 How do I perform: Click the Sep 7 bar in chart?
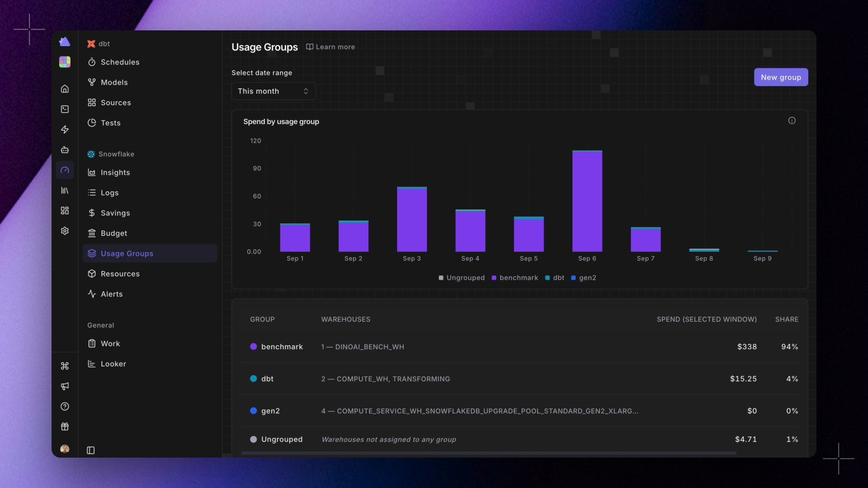click(646, 239)
